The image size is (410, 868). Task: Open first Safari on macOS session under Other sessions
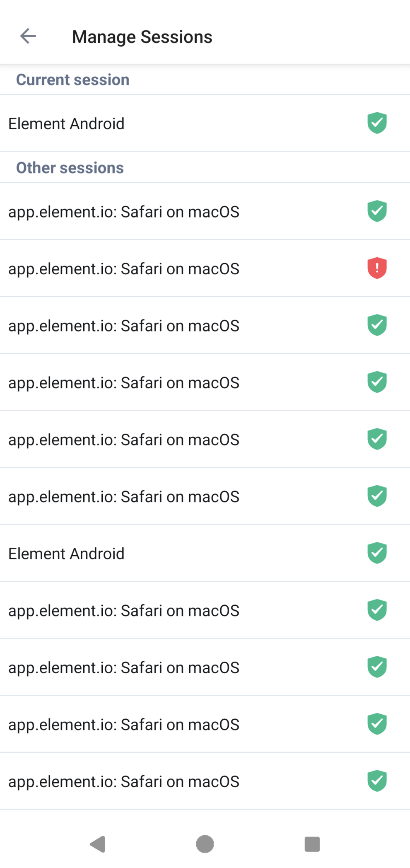pos(124,212)
